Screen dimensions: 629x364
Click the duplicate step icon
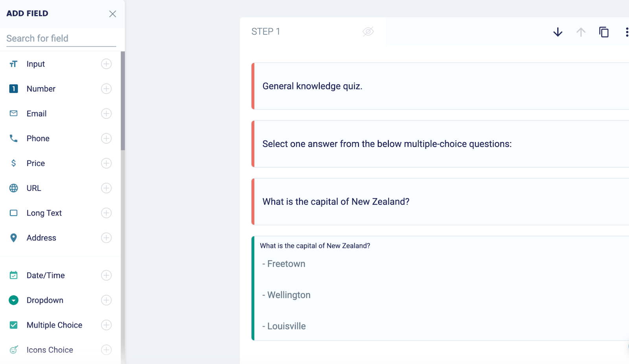(604, 32)
